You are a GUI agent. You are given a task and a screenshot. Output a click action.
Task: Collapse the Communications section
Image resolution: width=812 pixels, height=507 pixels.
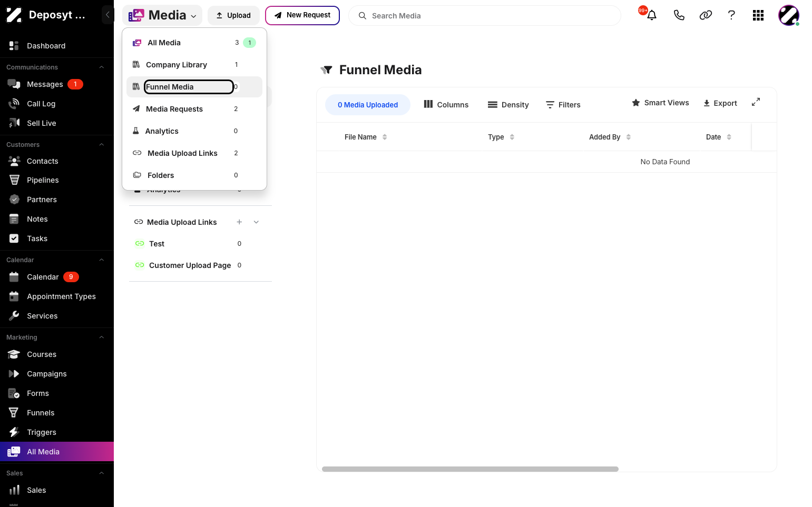pyautogui.click(x=102, y=67)
